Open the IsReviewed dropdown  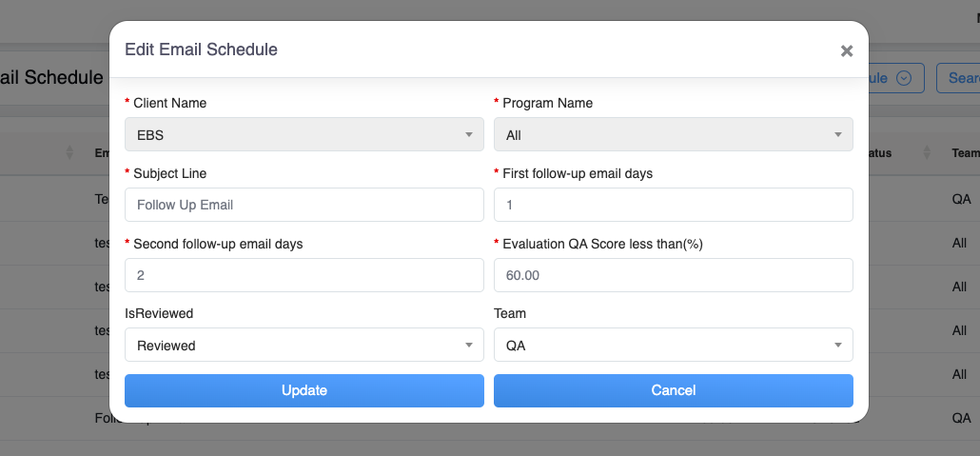(304, 346)
